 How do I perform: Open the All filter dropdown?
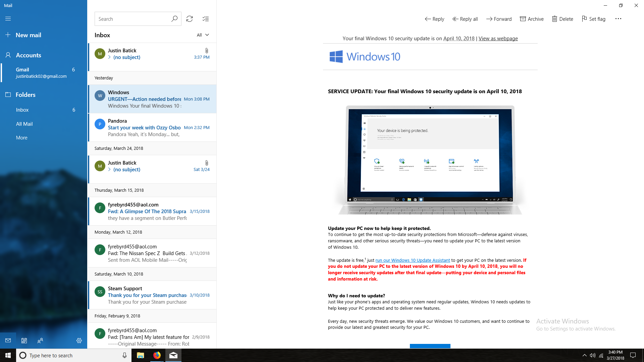pyautogui.click(x=203, y=35)
